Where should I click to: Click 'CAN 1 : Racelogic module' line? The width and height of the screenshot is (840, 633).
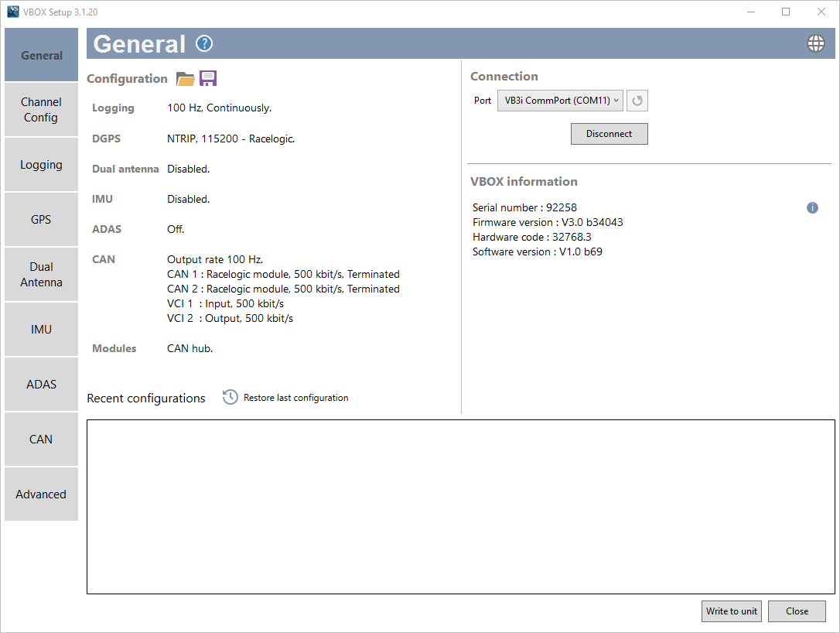point(283,274)
